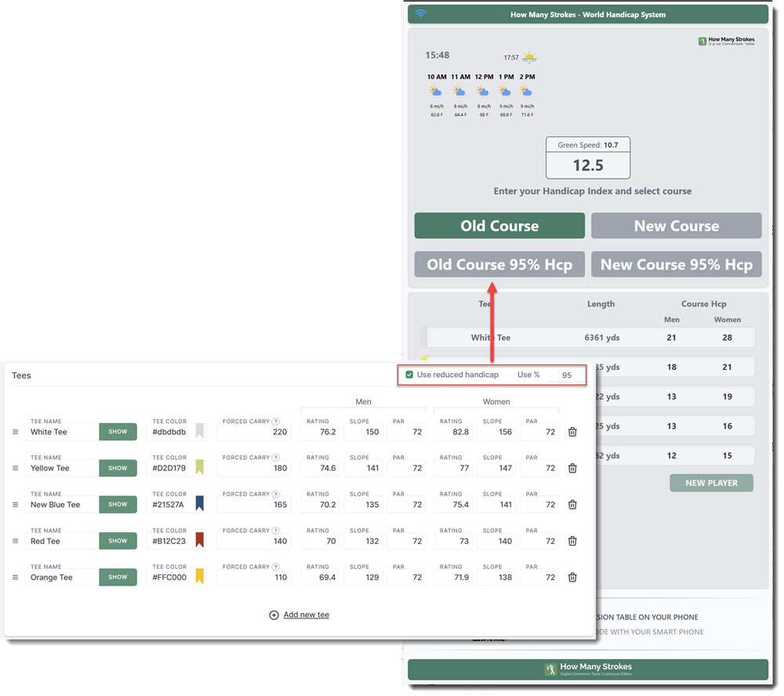Click Orange Tee women's rating field 71.9
The image size is (784, 696).
453,577
